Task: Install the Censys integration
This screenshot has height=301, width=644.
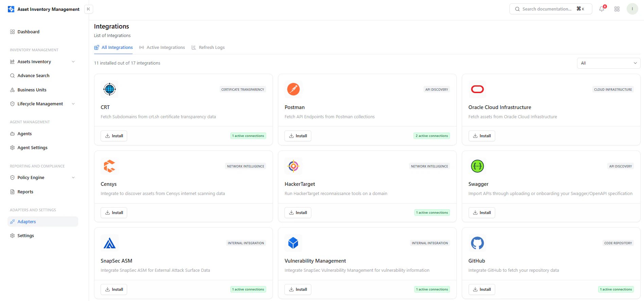Action: tap(114, 213)
